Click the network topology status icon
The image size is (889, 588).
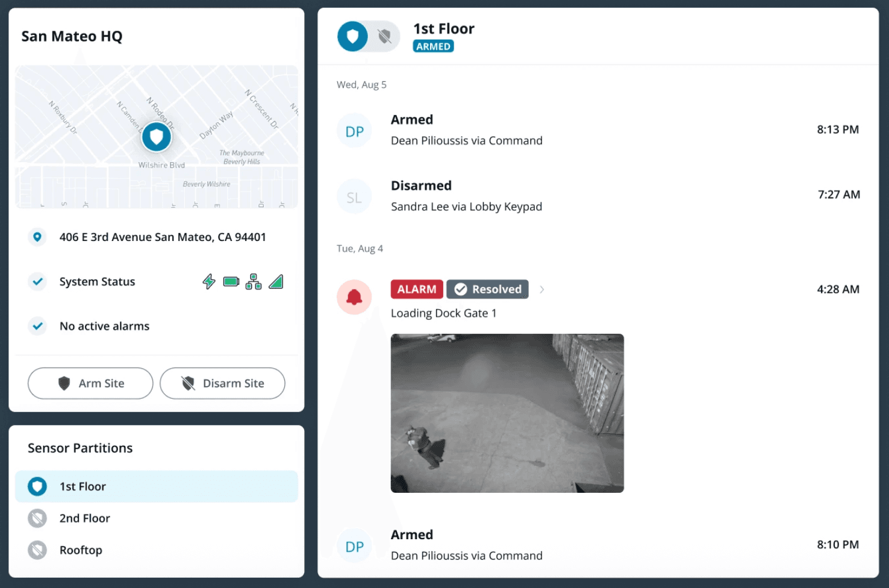click(254, 281)
